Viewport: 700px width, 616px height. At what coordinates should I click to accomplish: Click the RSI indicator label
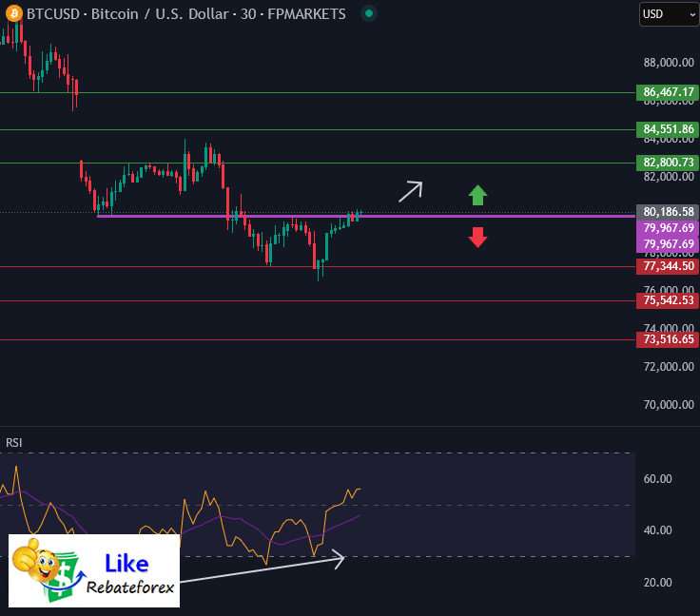point(14,442)
